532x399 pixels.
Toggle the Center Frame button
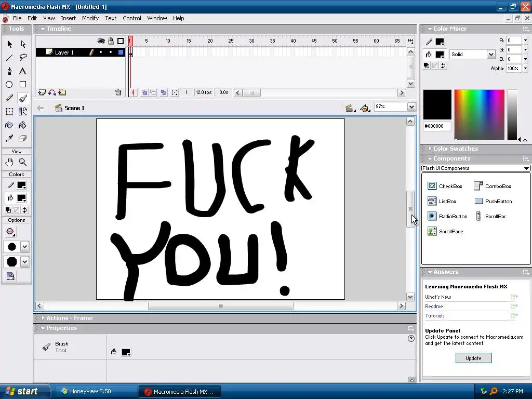(134, 92)
